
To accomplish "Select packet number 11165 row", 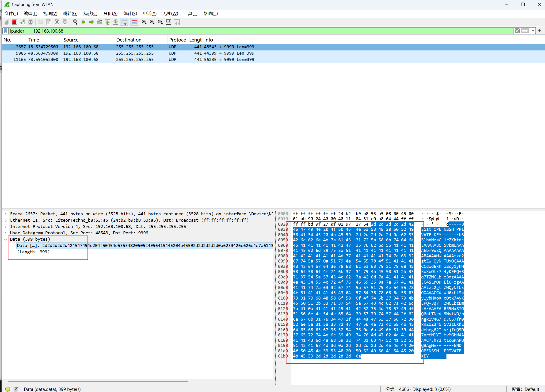I will pos(273,60).
